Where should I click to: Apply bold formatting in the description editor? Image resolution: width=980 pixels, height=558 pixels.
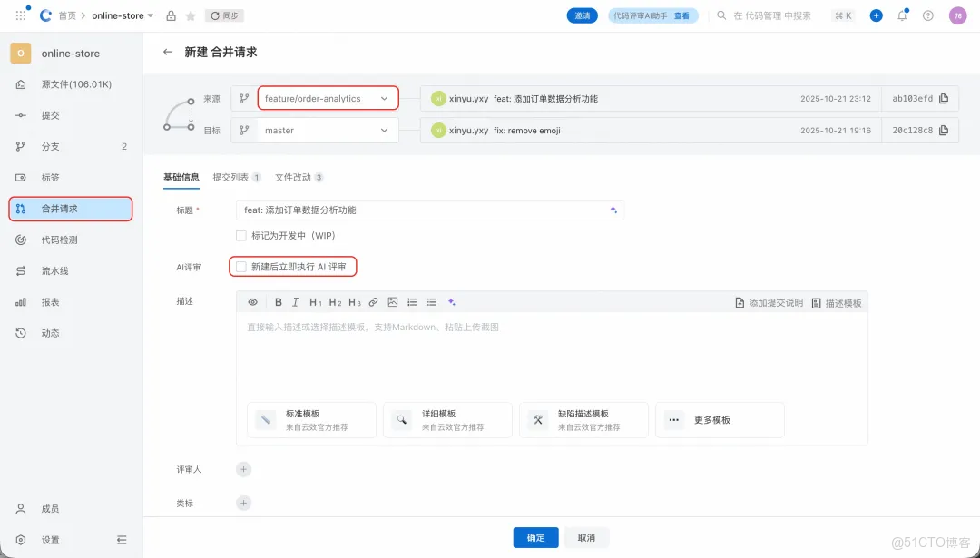pos(279,302)
